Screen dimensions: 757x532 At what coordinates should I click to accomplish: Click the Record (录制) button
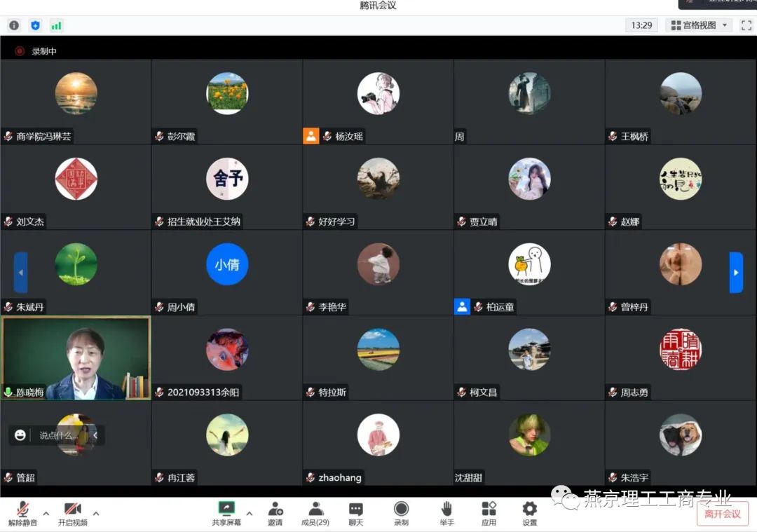point(401,513)
